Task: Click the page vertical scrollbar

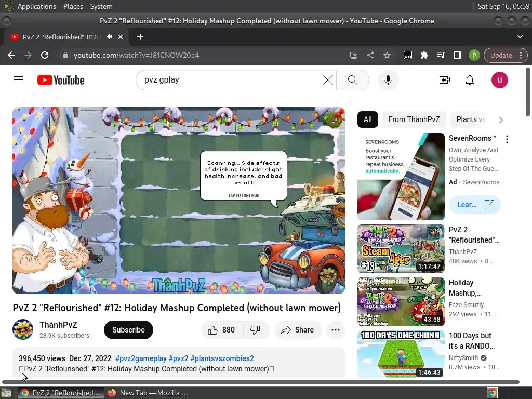Action: pyautogui.click(x=528, y=92)
